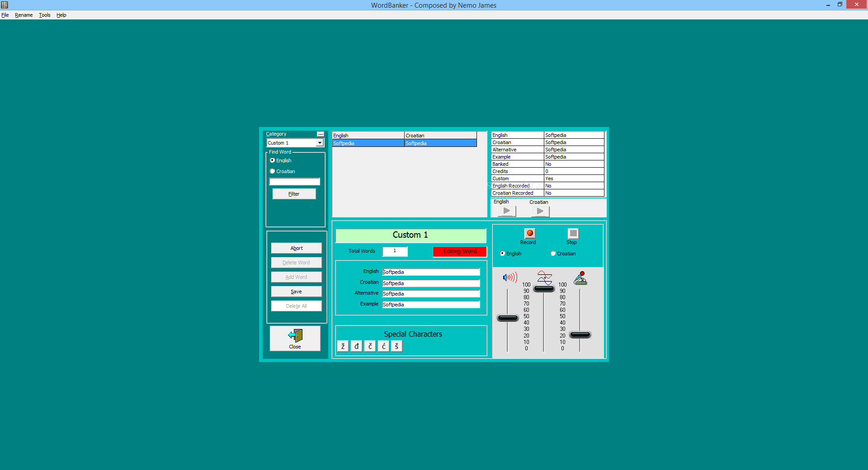Insert special character ž
Image resolution: width=868 pixels, height=470 pixels.
343,346
